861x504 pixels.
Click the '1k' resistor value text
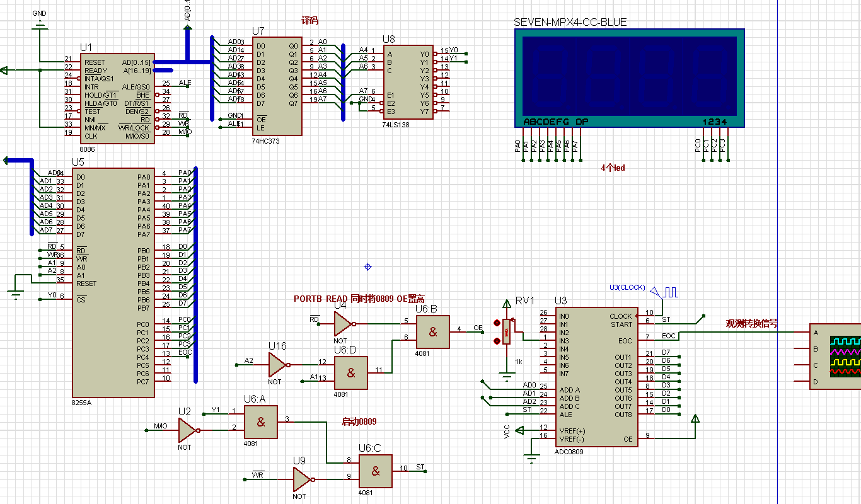pyautogui.click(x=519, y=362)
